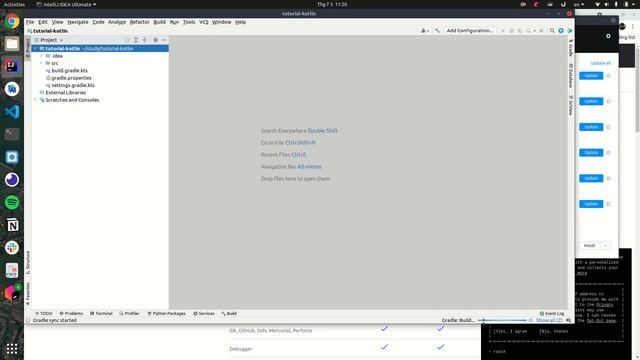Click Expand All icon in Project panel
Screen dimensions: 640x360
(136, 40)
